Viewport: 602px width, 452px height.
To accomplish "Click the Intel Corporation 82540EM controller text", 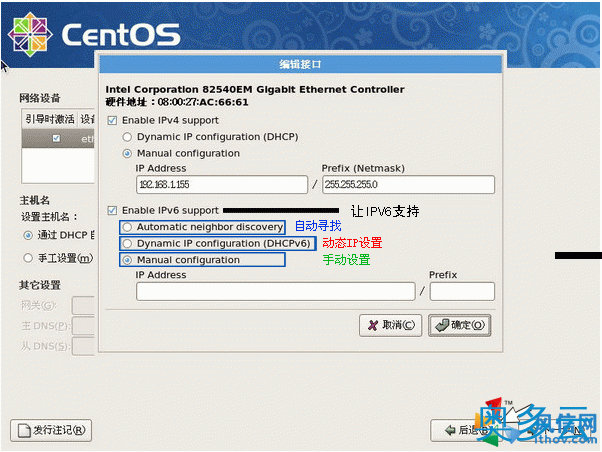I will (255, 89).
